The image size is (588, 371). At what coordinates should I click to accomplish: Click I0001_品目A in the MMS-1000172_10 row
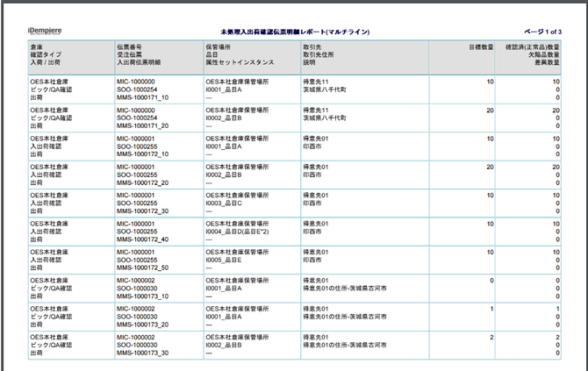224,146
